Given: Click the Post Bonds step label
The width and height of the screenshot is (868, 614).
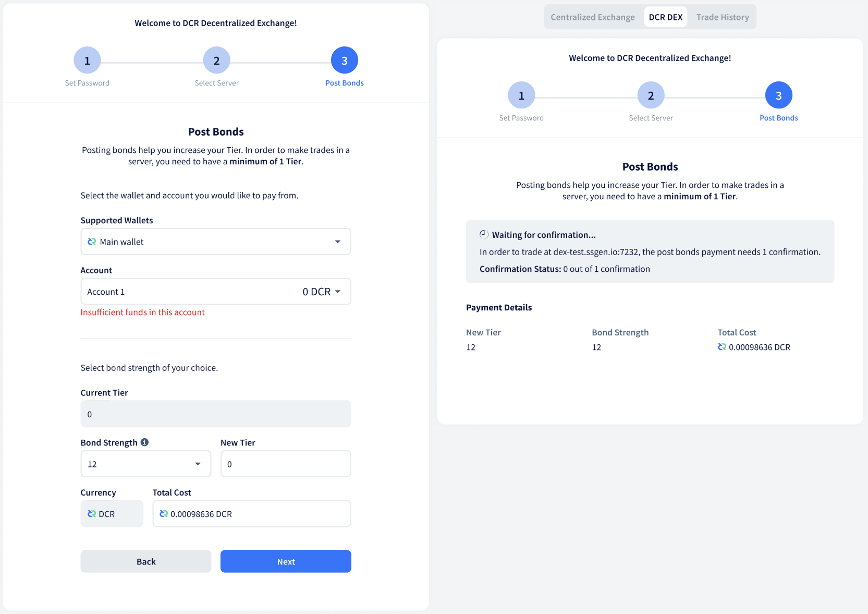Looking at the screenshot, I should (x=344, y=82).
